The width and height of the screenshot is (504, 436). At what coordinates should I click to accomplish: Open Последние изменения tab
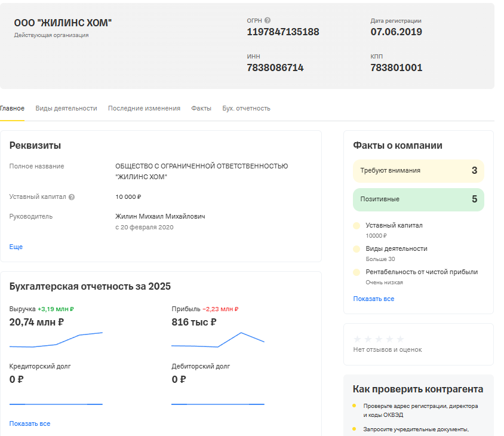[x=144, y=108]
